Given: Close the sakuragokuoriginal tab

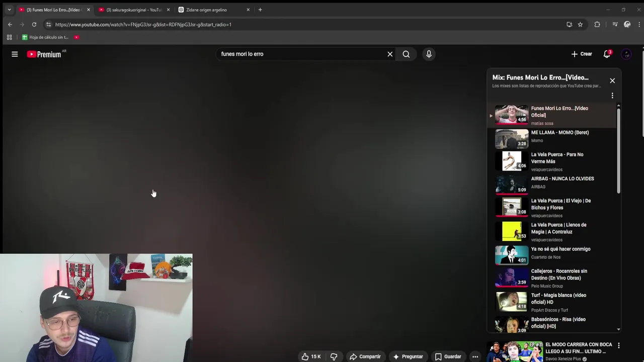Looking at the screenshot, I should [168, 10].
